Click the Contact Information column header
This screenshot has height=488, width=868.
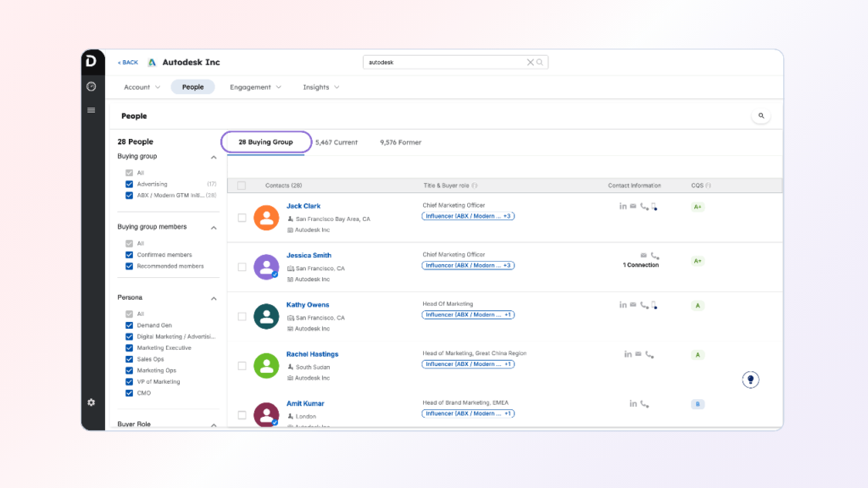[x=634, y=186]
